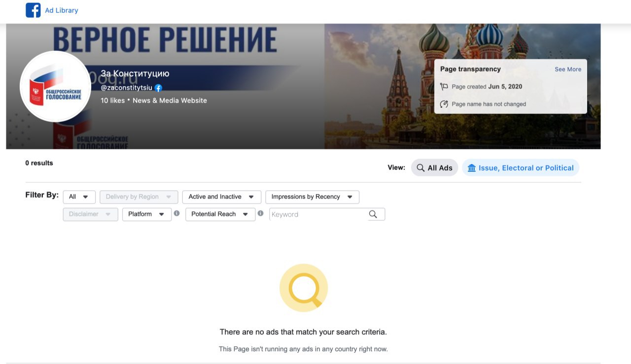The image size is (631, 364).
Task: Click the info icon next to Platform
Action: 176,213
